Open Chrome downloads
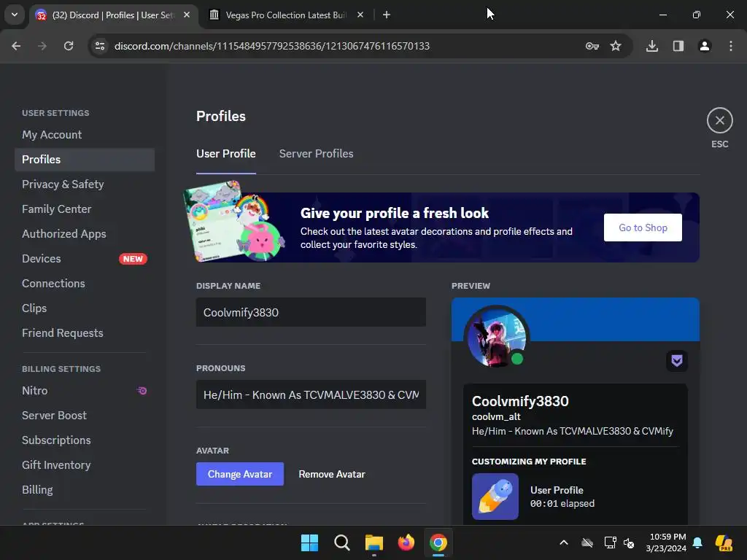747x560 pixels. pyautogui.click(x=652, y=46)
